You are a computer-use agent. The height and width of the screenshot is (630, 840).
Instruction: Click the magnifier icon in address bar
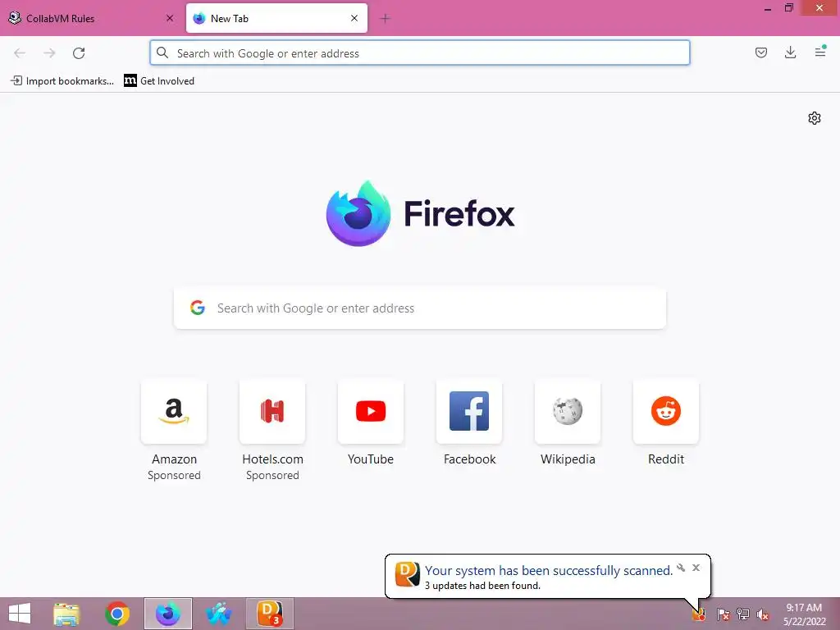point(162,53)
